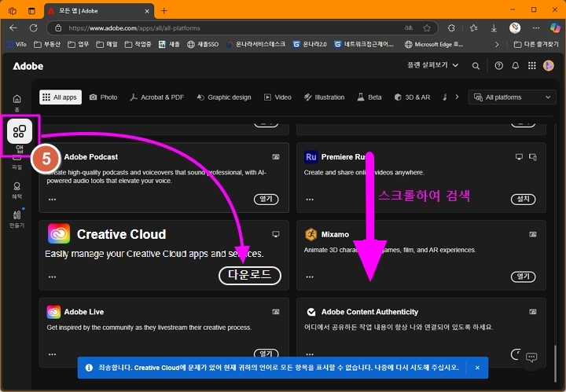Select the 3D & AR tab

412,97
